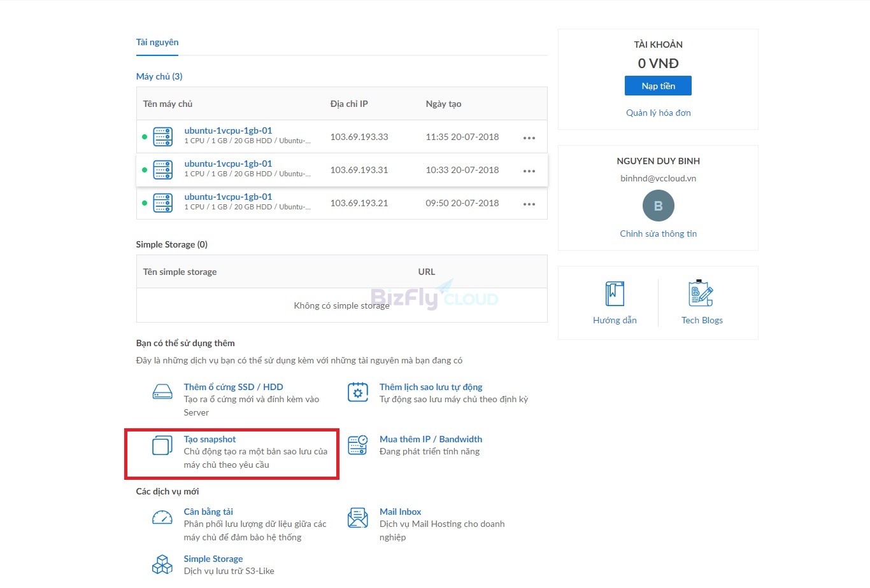Click Mua thêm IP / Bandwidth link
This screenshot has width=870, height=588.
point(431,439)
